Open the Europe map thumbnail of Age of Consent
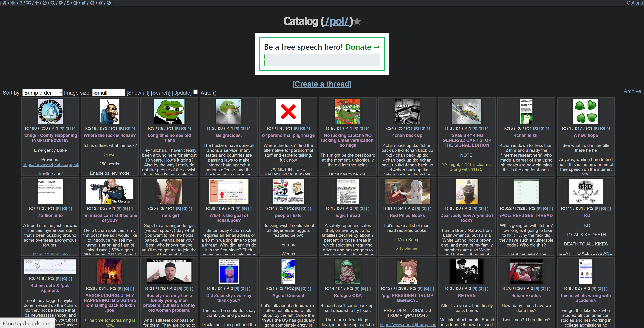The image size is (644, 328). pos(288,272)
